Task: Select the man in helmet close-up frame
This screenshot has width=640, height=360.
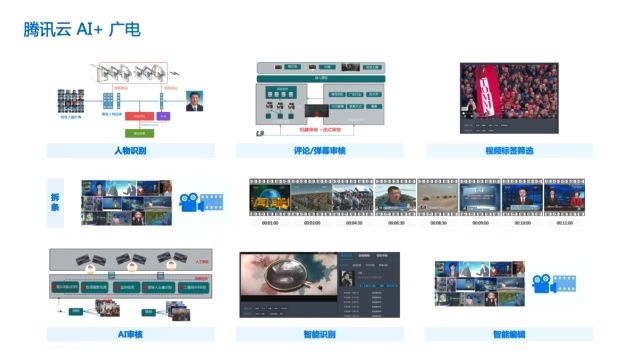Action: click(396, 197)
